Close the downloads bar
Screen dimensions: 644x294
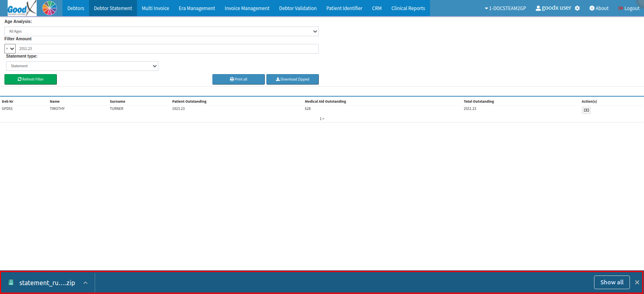pos(637,282)
